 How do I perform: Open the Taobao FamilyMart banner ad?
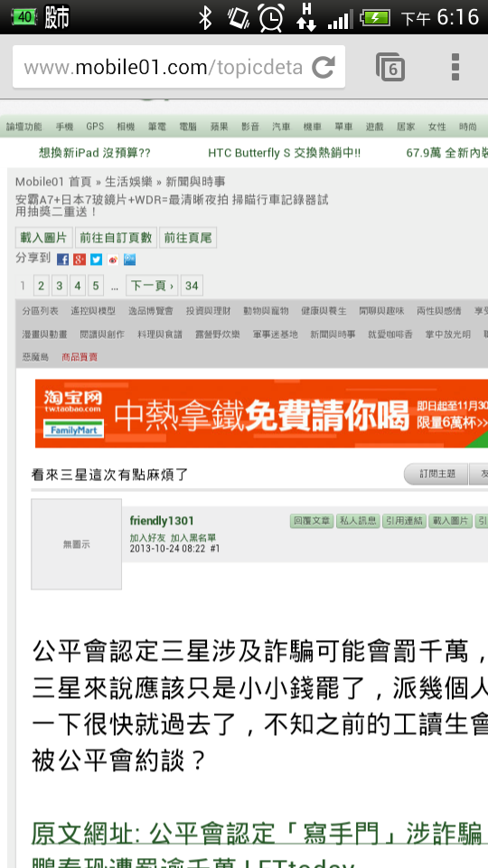(x=262, y=413)
